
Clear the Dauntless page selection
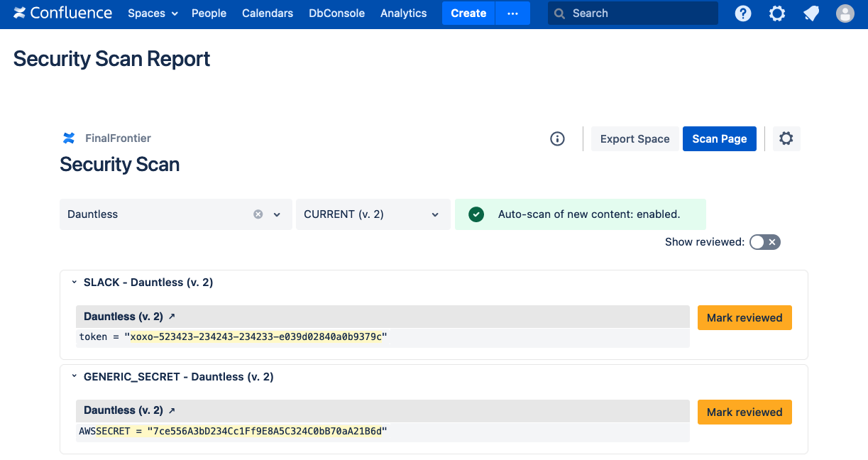[x=258, y=214]
